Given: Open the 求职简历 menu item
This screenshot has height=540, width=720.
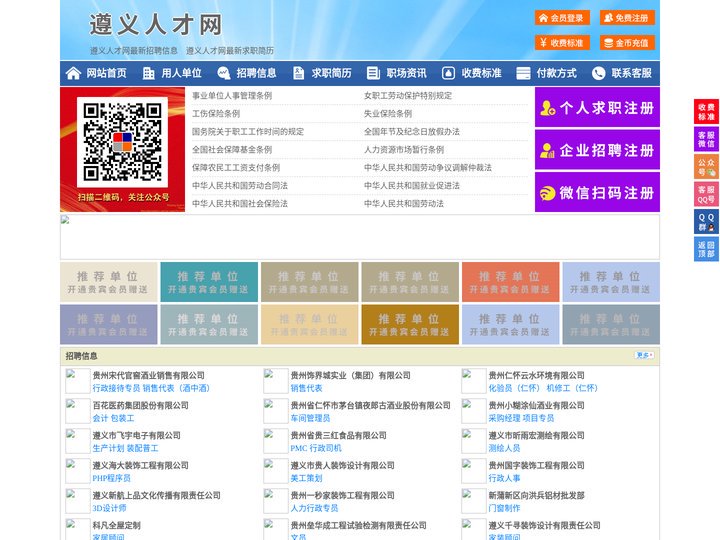Looking at the screenshot, I should (332, 73).
